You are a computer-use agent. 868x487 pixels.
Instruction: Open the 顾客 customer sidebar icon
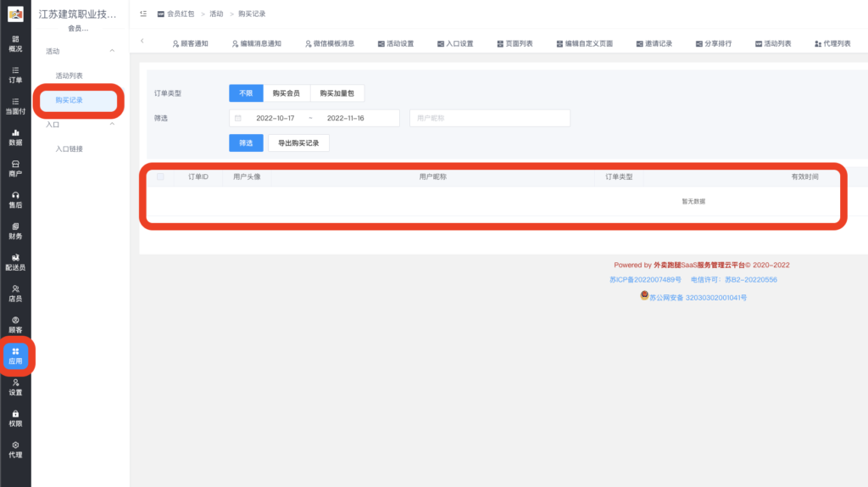click(x=15, y=325)
